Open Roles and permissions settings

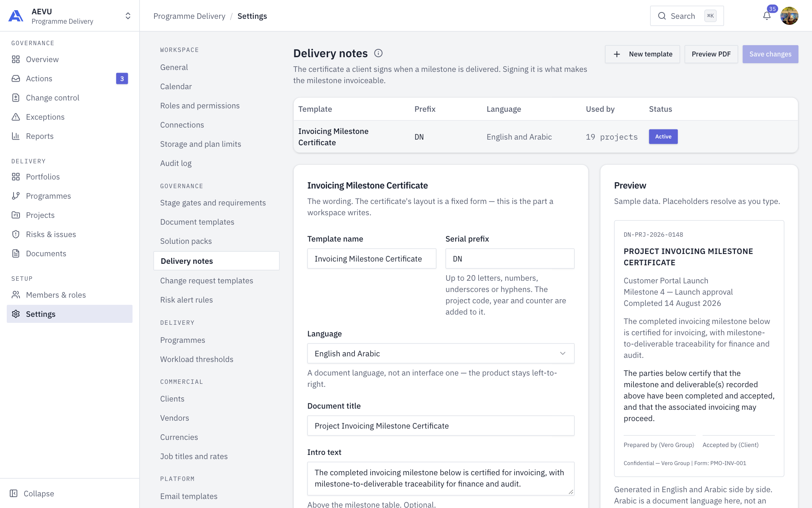tap(200, 106)
